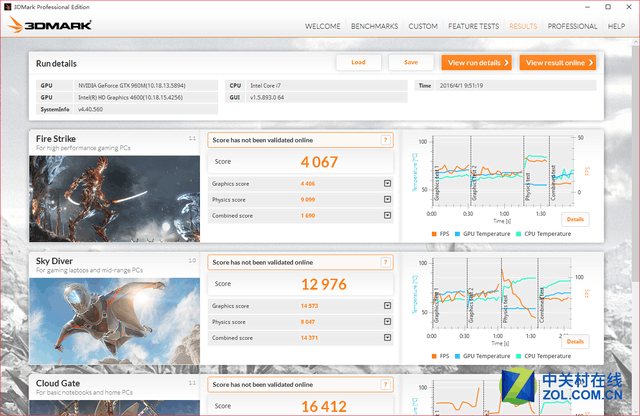This screenshot has width=640, height=416.
Task: Go to Feature Tests tab
Action: [x=473, y=26]
